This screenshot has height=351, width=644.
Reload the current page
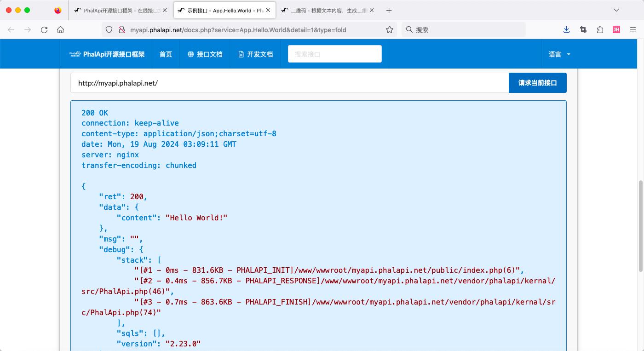(x=44, y=29)
